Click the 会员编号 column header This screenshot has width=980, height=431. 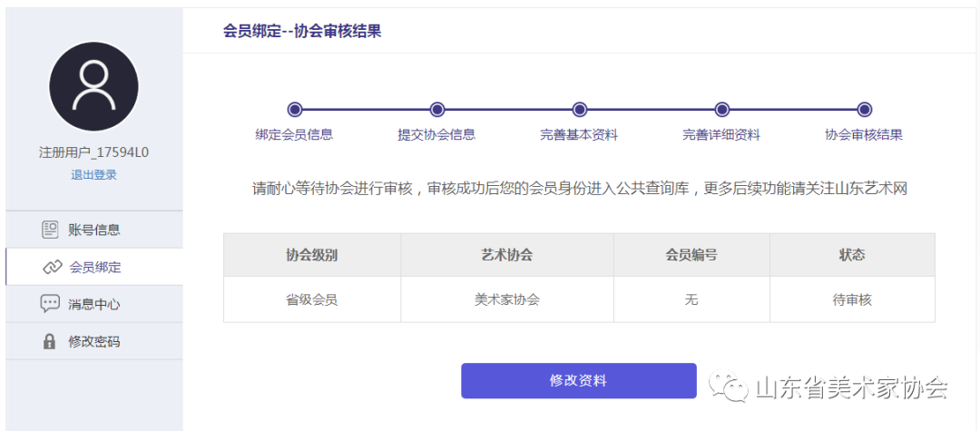pyautogui.click(x=691, y=255)
